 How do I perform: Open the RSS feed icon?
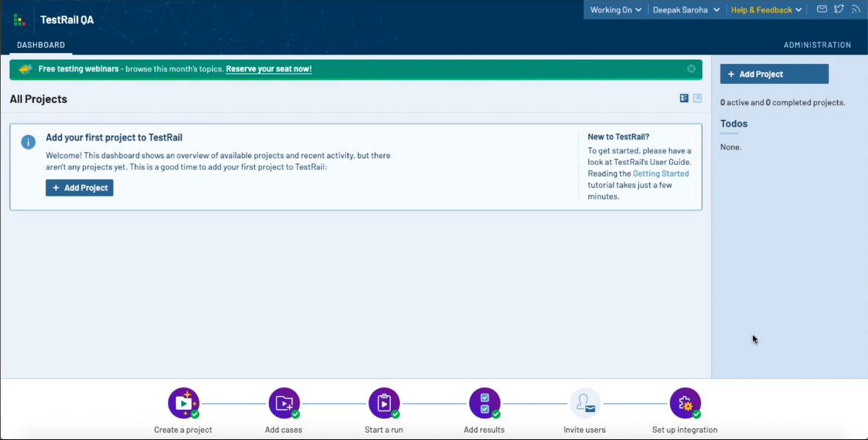pos(855,10)
